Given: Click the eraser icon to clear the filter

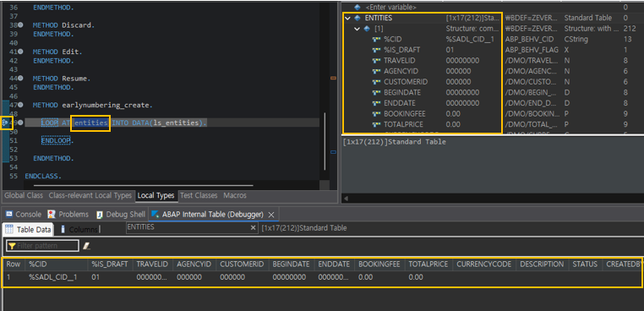Looking at the screenshot, I should pyautogui.click(x=86, y=246).
